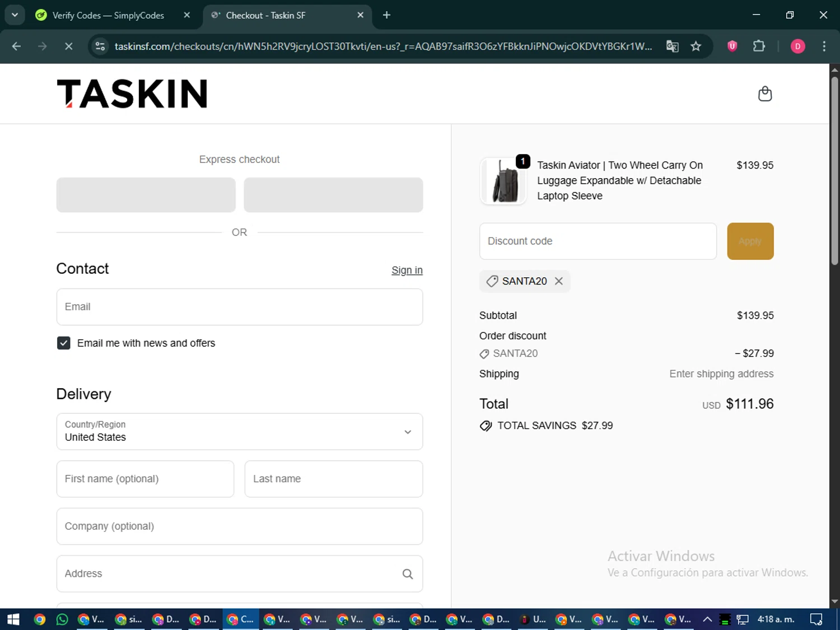Click the luggage product thumbnail
This screenshot has height=630, width=840.
503,181
